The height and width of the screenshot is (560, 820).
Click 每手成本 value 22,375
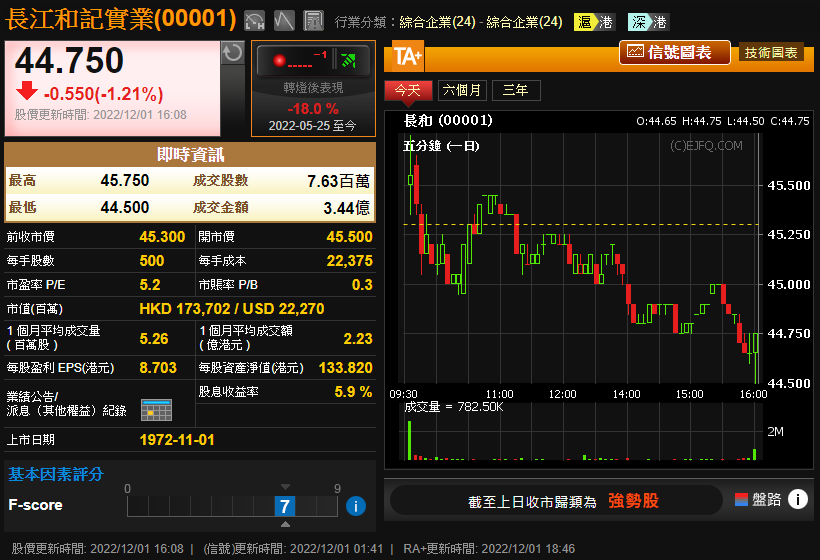click(349, 261)
